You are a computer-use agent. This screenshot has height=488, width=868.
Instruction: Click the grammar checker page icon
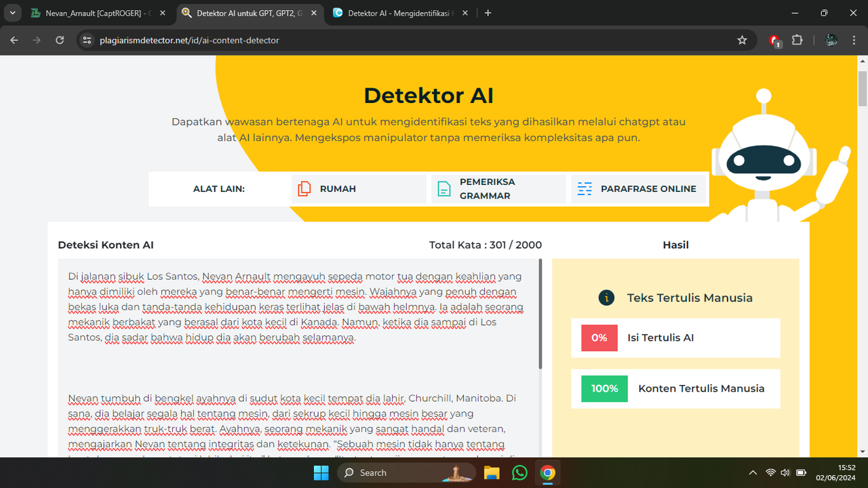[443, 188]
